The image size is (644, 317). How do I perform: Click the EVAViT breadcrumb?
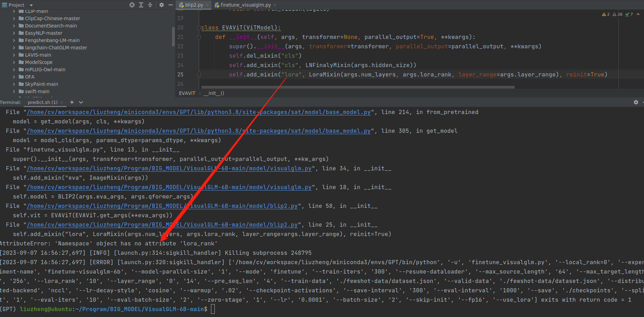187,93
